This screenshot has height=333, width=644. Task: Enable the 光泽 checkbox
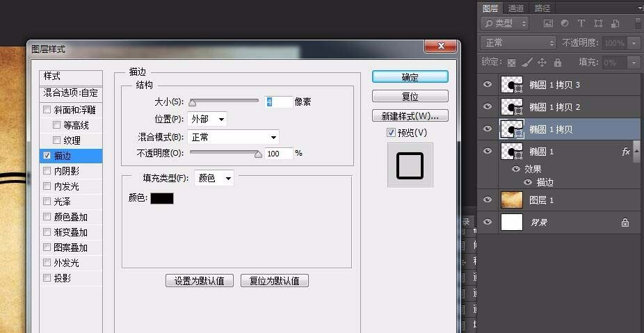(x=47, y=201)
